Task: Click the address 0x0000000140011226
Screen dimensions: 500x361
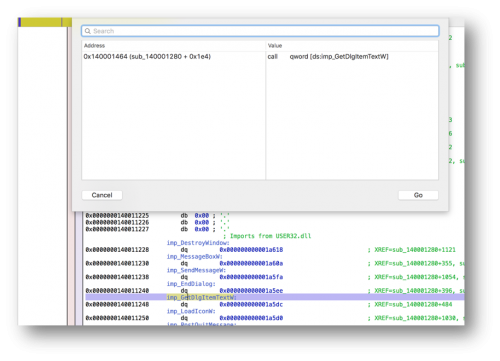Action: (117, 222)
